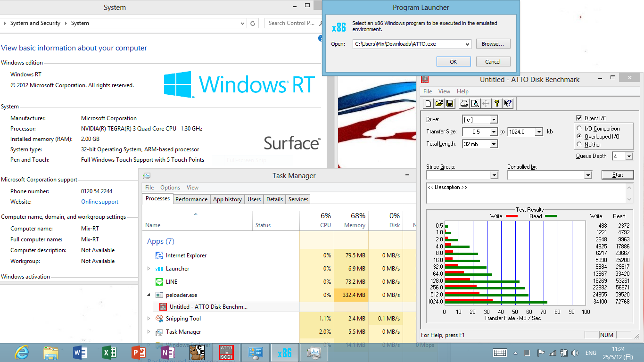Click OK in the Program Launcher dialog
The height and width of the screenshot is (362, 644).
point(453,62)
